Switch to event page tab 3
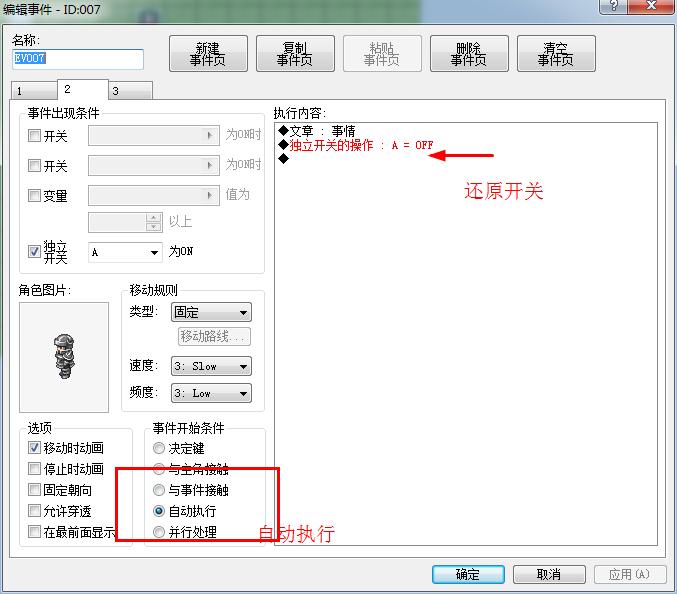This screenshot has height=594, width=677. 130,91
